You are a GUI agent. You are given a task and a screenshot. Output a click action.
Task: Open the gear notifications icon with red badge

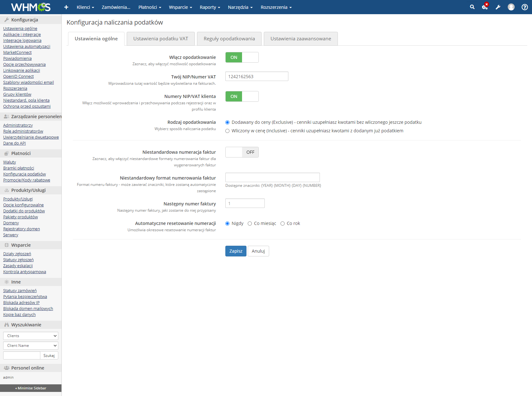484,7
